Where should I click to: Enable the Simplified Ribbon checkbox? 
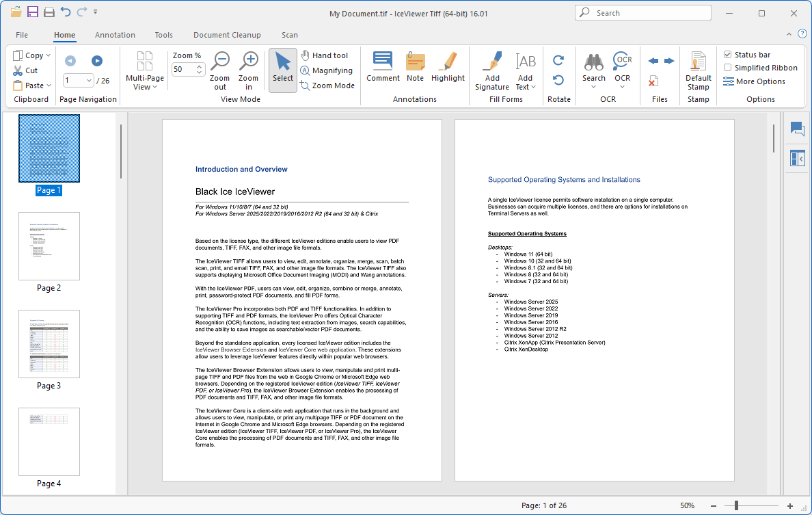tap(728, 68)
